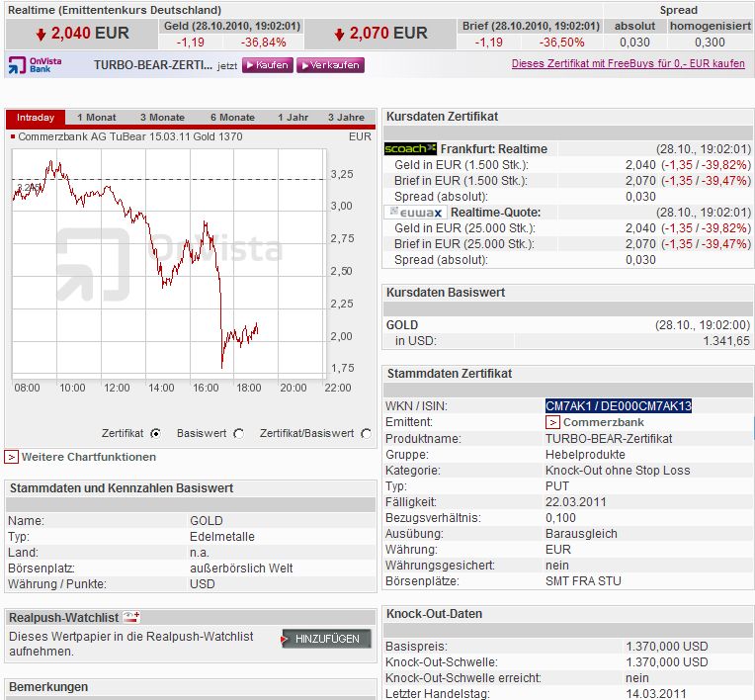Image resolution: width=755 pixels, height=700 pixels.
Task: Click the red down arrow by 2,040 EUR
Action: pos(41,34)
